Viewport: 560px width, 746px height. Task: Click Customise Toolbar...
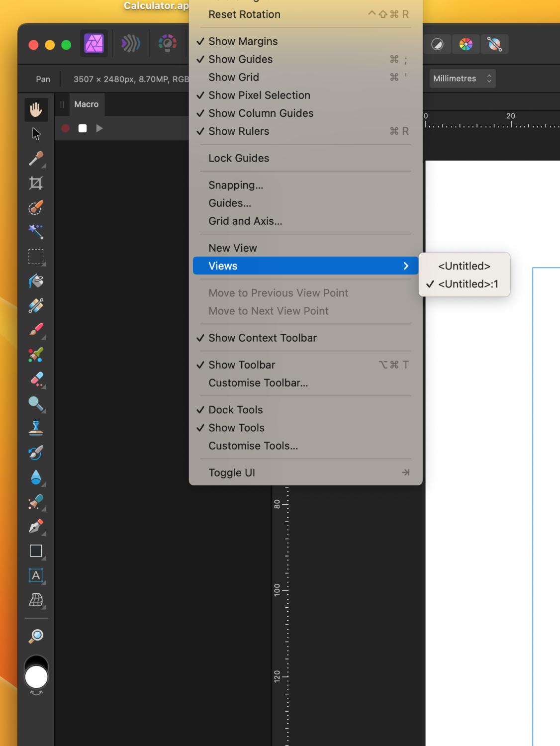tap(258, 382)
